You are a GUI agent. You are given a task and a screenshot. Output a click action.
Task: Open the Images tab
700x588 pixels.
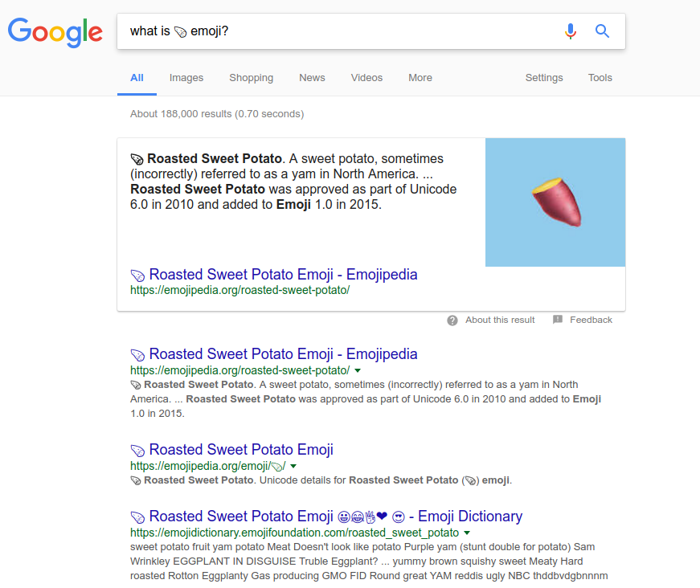(x=186, y=78)
